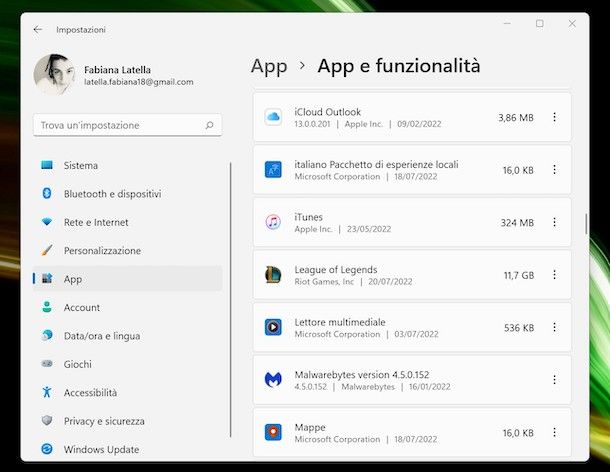Select App in the sidebar
The width and height of the screenshot is (610, 472).
128,279
